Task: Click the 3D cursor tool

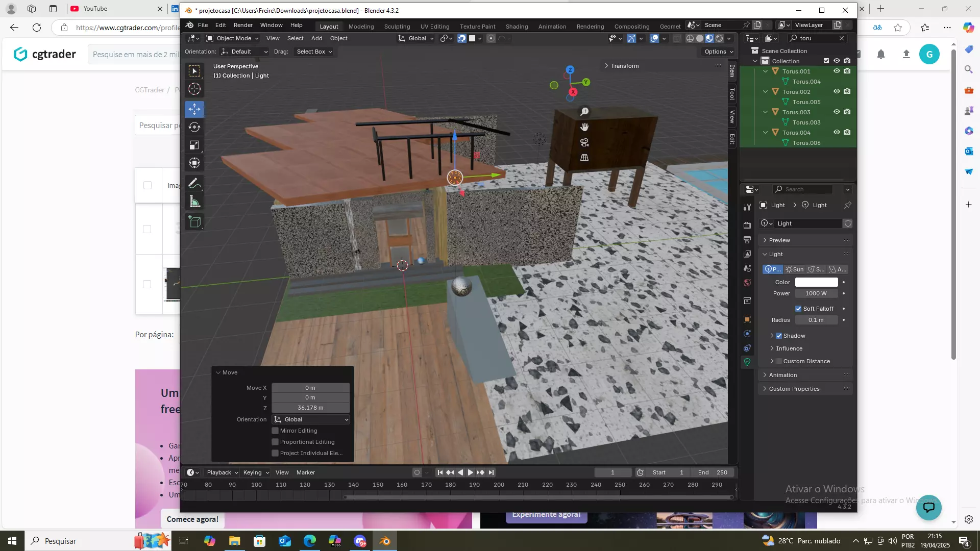Action: (194, 89)
